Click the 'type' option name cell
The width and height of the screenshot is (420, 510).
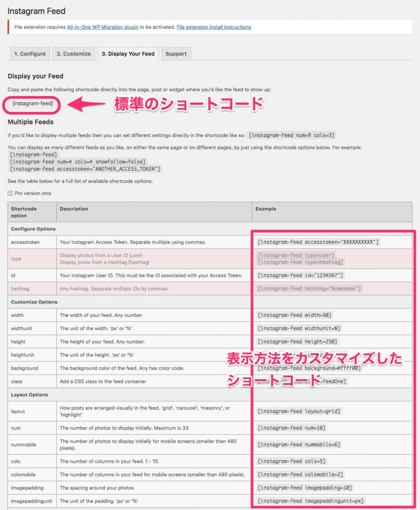pyautogui.click(x=32, y=259)
